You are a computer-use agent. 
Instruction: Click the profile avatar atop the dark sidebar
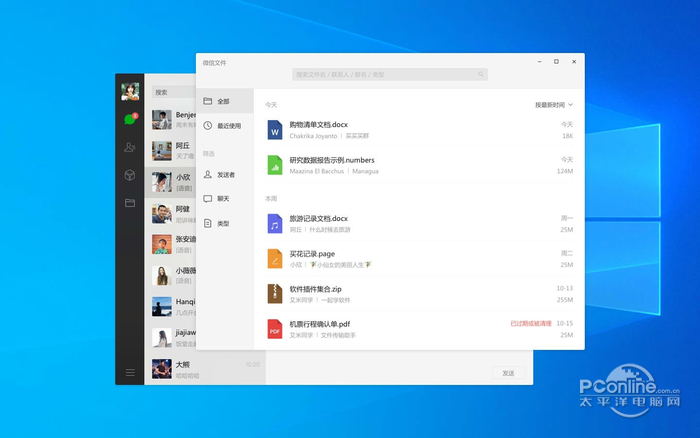(x=129, y=92)
